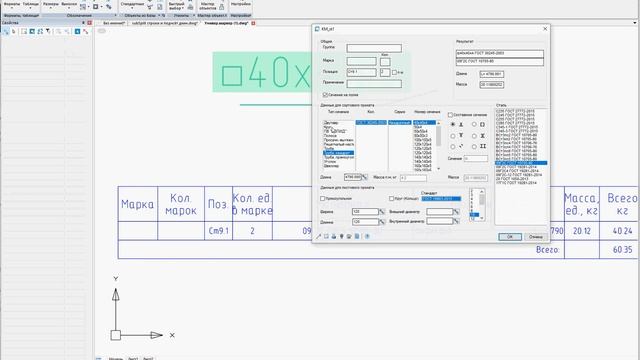640x360 pixels.
Task: Click the pick icon beside lower Длина field
Action: tap(382, 222)
